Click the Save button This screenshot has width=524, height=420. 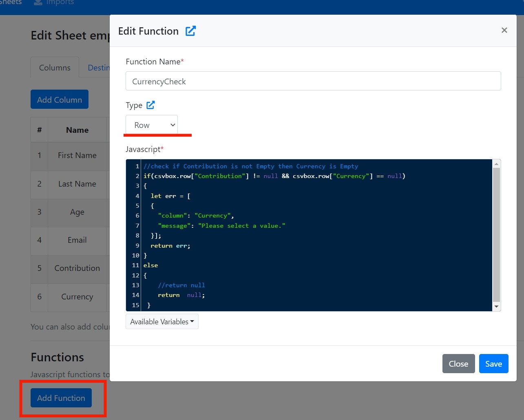pyautogui.click(x=493, y=364)
